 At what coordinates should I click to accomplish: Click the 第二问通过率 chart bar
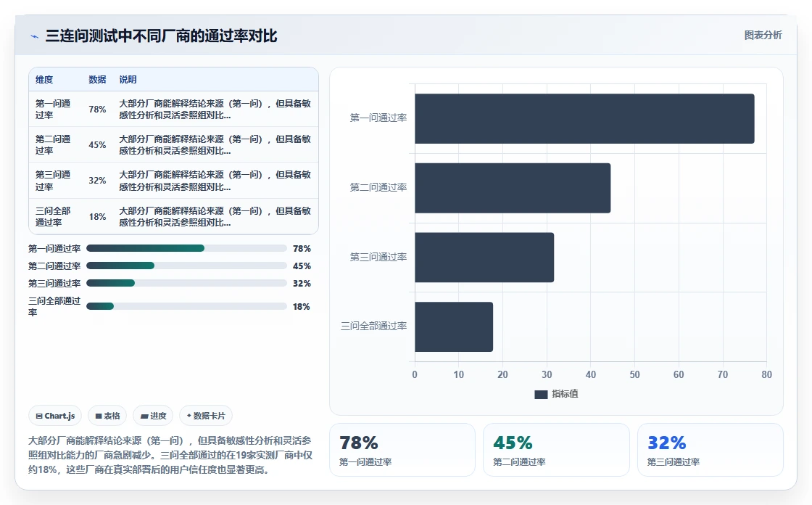(x=513, y=188)
